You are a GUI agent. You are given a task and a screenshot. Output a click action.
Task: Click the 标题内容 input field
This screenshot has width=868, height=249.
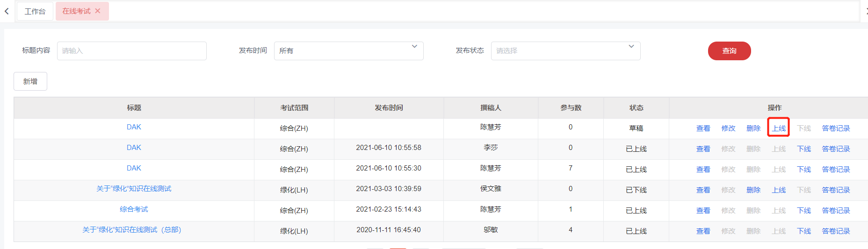click(x=131, y=51)
